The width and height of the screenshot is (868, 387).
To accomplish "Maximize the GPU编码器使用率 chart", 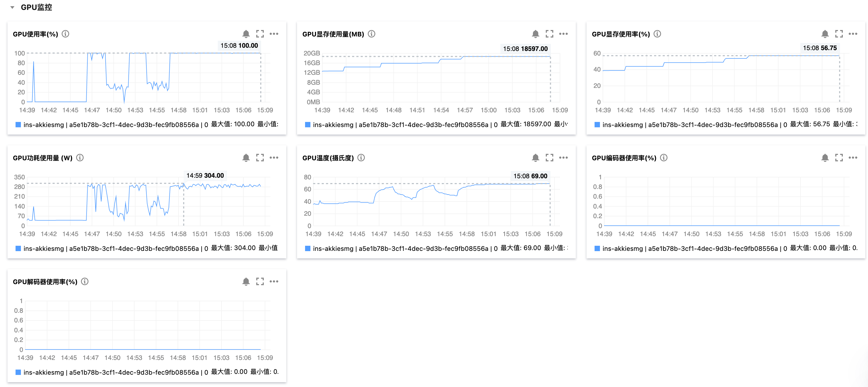I will [839, 158].
